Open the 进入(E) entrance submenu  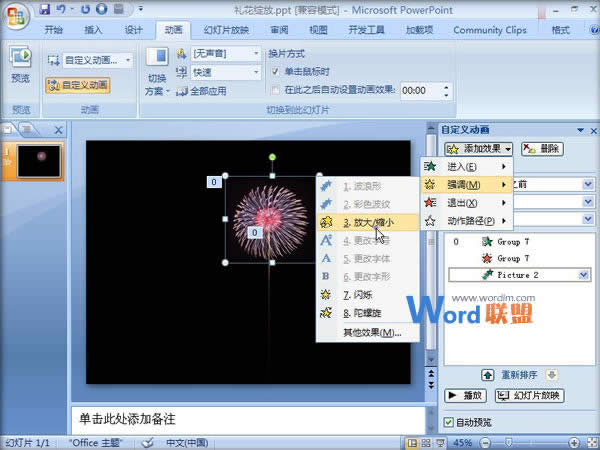tap(466, 166)
